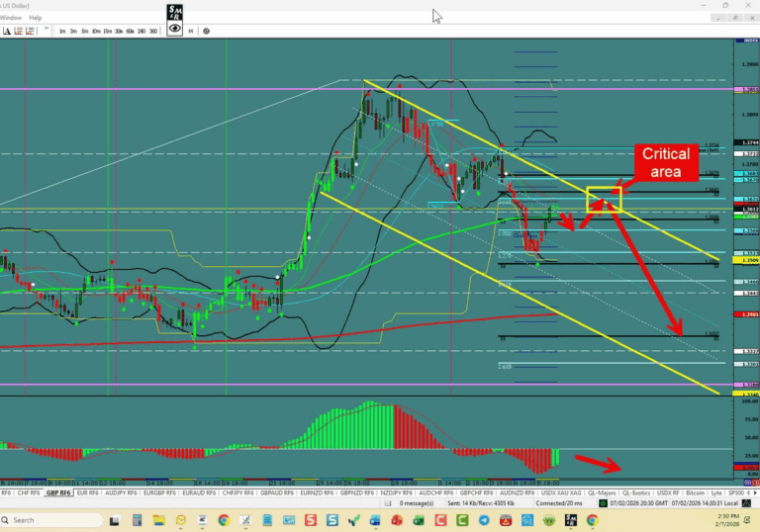Open the first Chrome icon on taskbar
The height and width of the screenshot is (532, 760).
[x=224, y=520]
